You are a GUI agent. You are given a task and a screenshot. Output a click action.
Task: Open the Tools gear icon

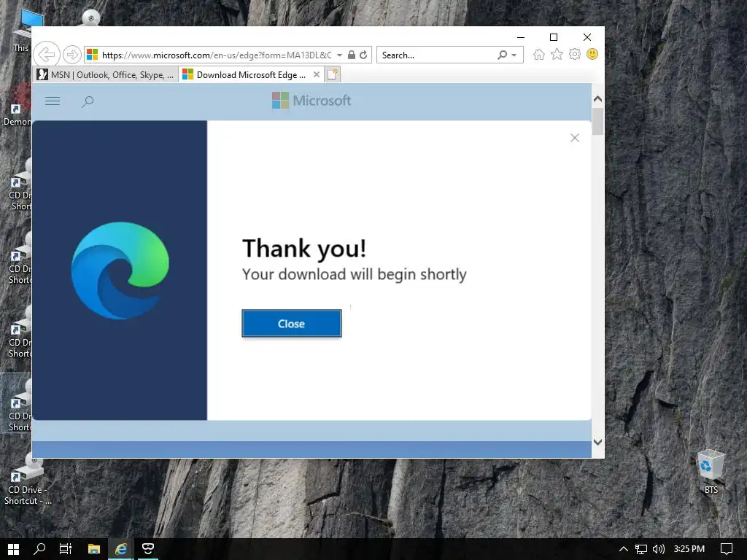575,54
